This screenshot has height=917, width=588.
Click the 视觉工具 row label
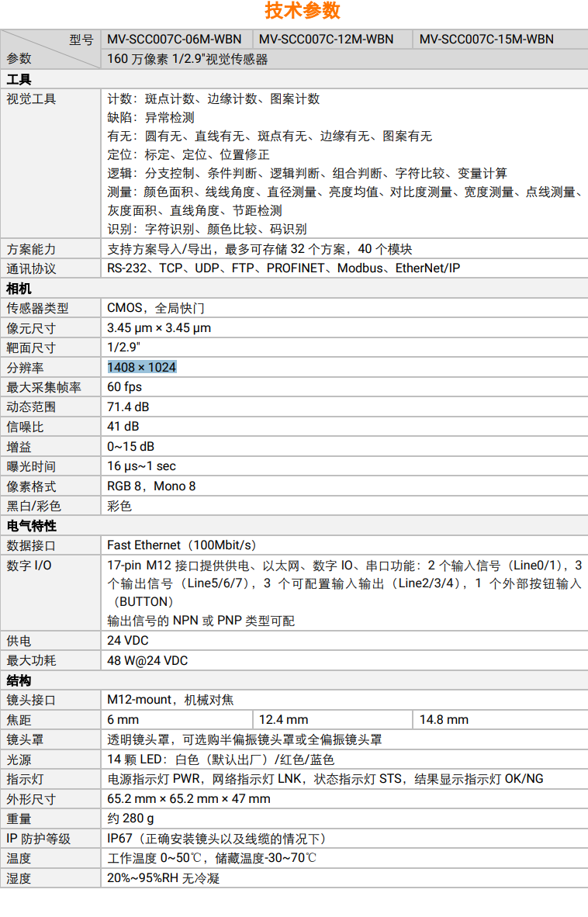(x=32, y=99)
